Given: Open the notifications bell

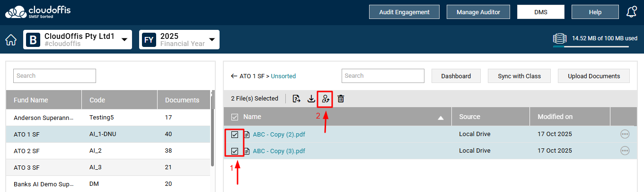Looking at the screenshot, I should point(631,12).
